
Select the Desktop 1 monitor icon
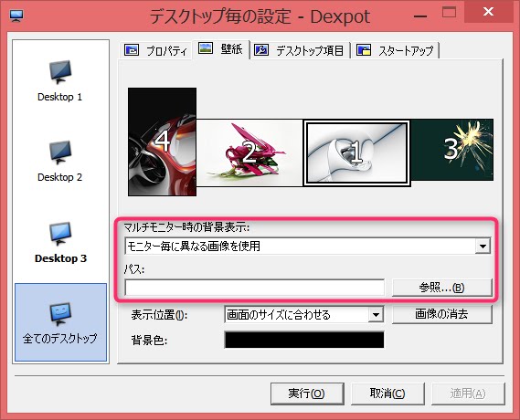[60, 72]
